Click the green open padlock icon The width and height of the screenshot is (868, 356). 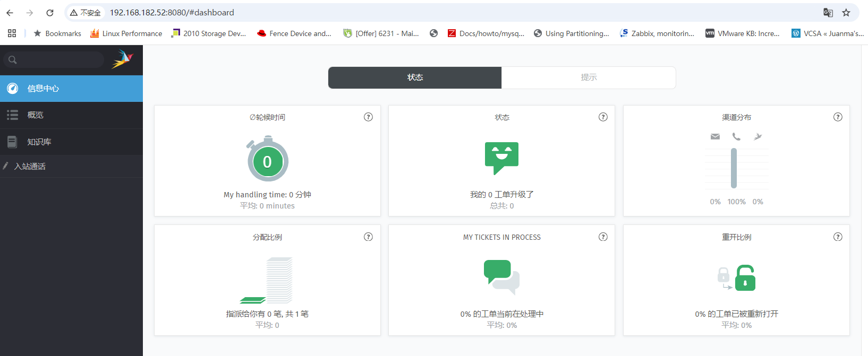[745, 278]
